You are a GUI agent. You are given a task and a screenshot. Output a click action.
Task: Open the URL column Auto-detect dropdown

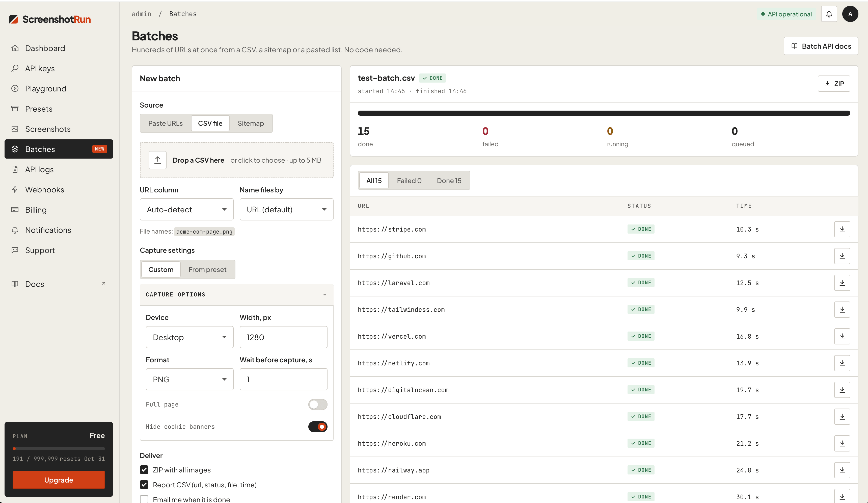coord(186,209)
